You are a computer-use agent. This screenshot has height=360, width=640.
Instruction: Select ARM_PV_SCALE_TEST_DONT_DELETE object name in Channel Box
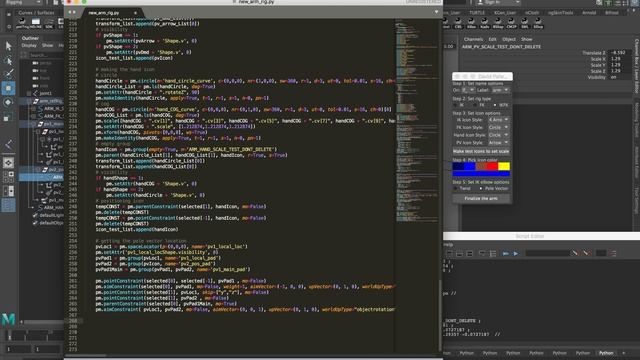click(501, 47)
